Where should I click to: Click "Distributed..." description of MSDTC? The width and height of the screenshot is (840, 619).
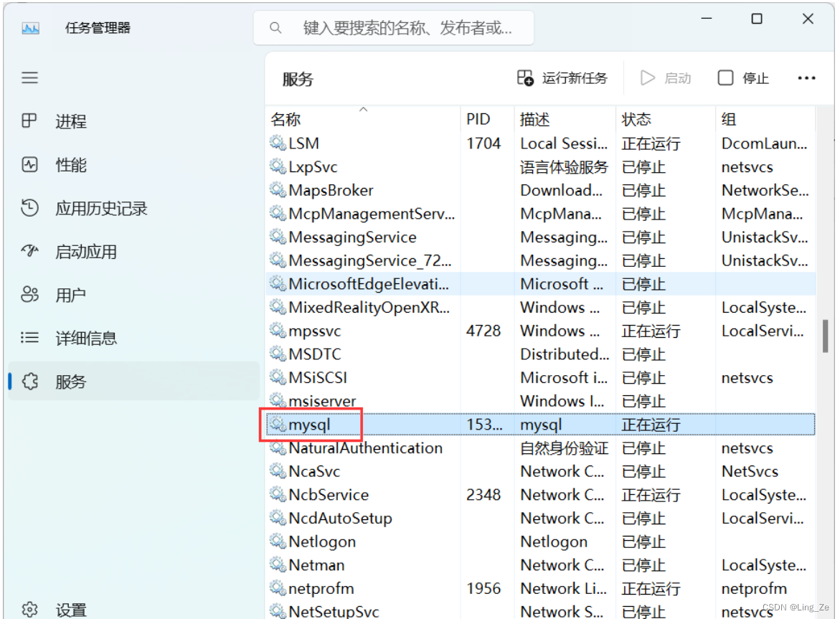pyautogui.click(x=565, y=354)
